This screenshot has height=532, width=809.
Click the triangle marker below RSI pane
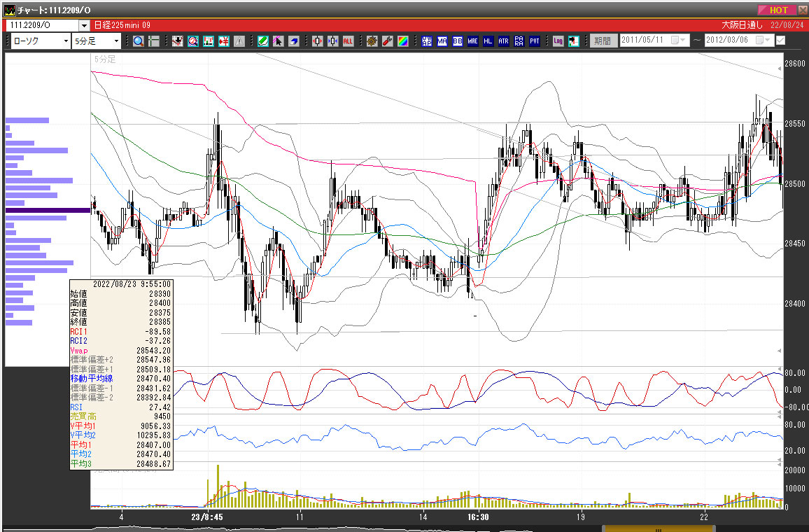pos(779,464)
